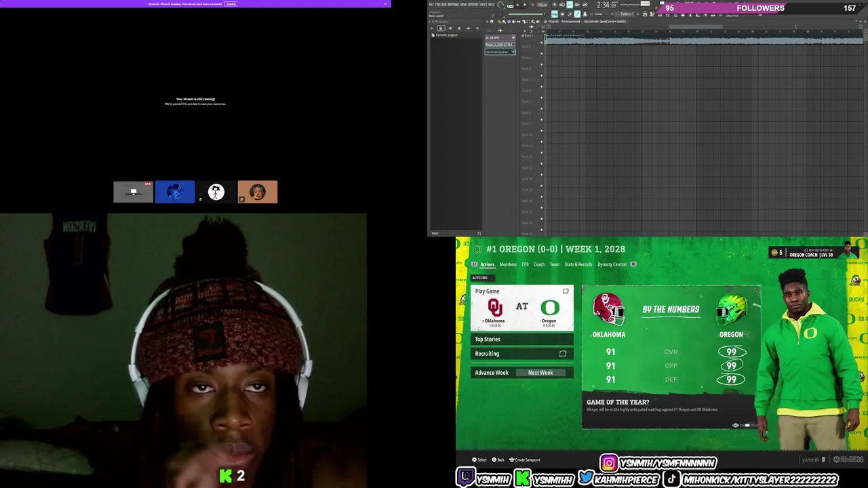The image size is (868, 488).
Task: Toggle pattern/song mode switch in FL Studio
Action: pos(510,6)
